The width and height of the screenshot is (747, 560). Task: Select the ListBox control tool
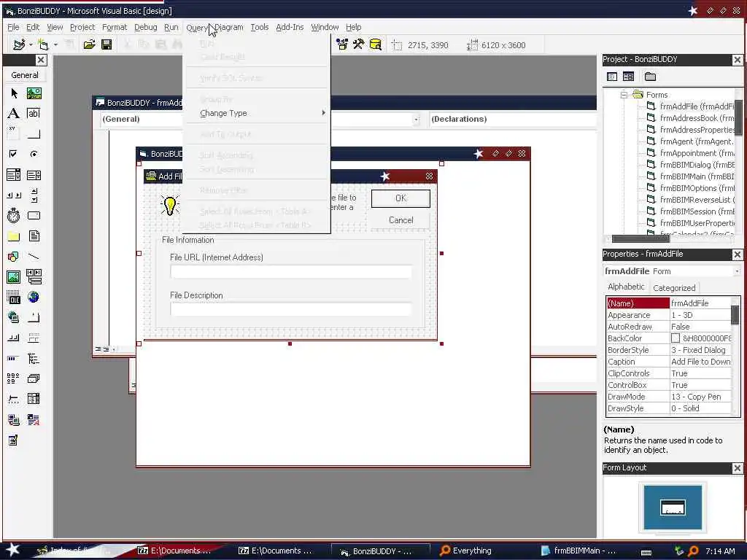coord(34,175)
